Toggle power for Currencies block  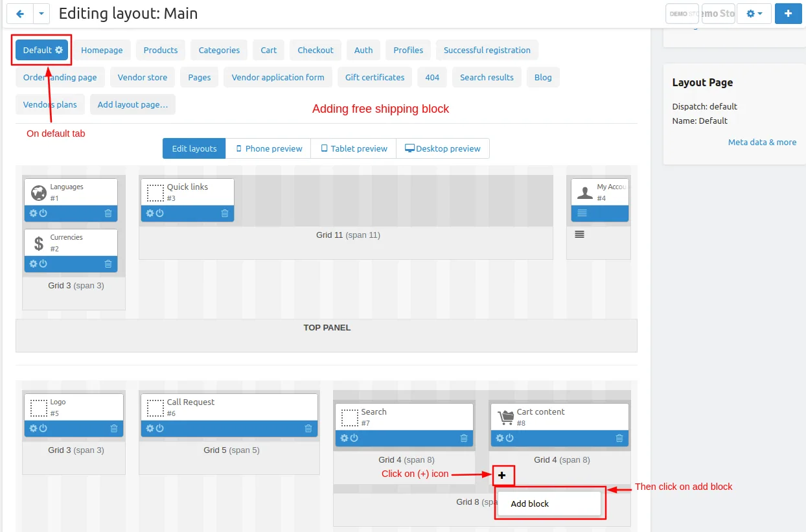[43, 264]
